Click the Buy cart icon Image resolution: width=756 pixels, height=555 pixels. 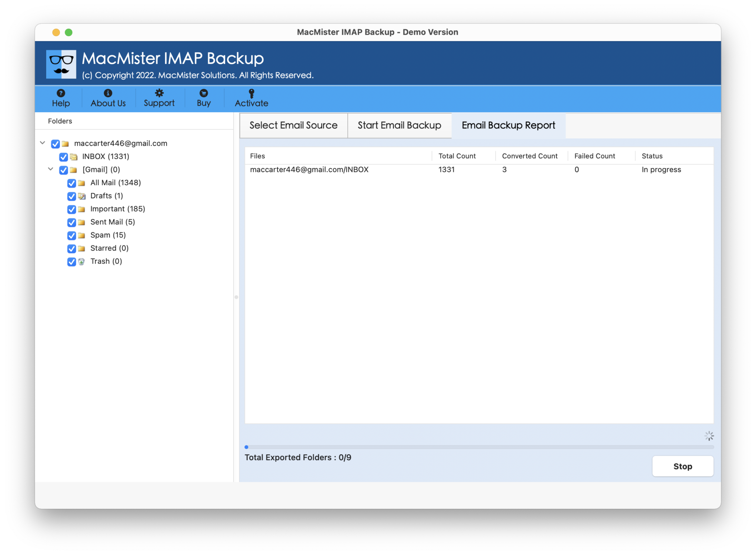[203, 93]
